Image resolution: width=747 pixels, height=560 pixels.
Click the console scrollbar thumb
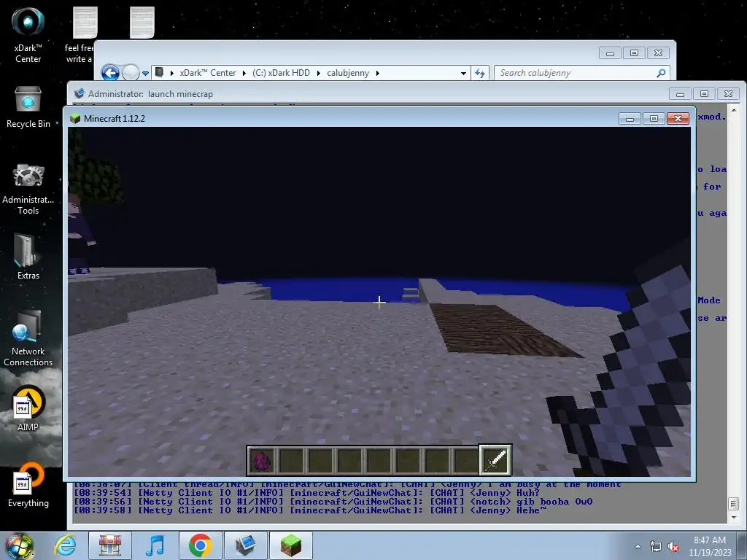pos(734,504)
